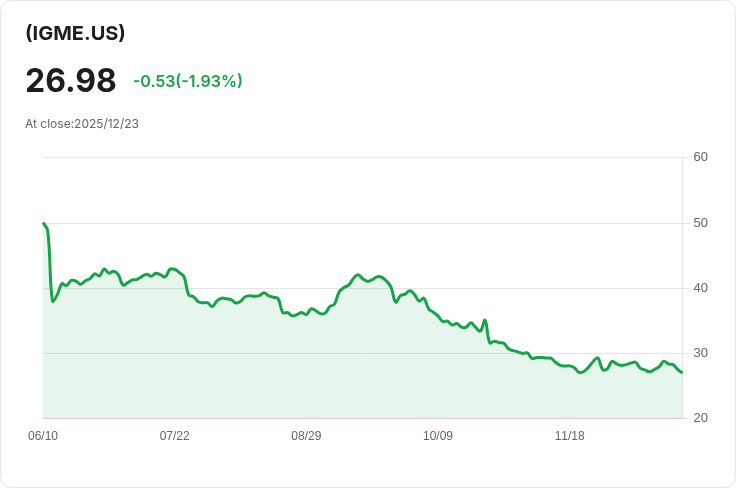Image resolution: width=736 pixels, height=488 pixels.
Task: Click the (IGME.US) ticker title
Action: (x=75, y=33)
